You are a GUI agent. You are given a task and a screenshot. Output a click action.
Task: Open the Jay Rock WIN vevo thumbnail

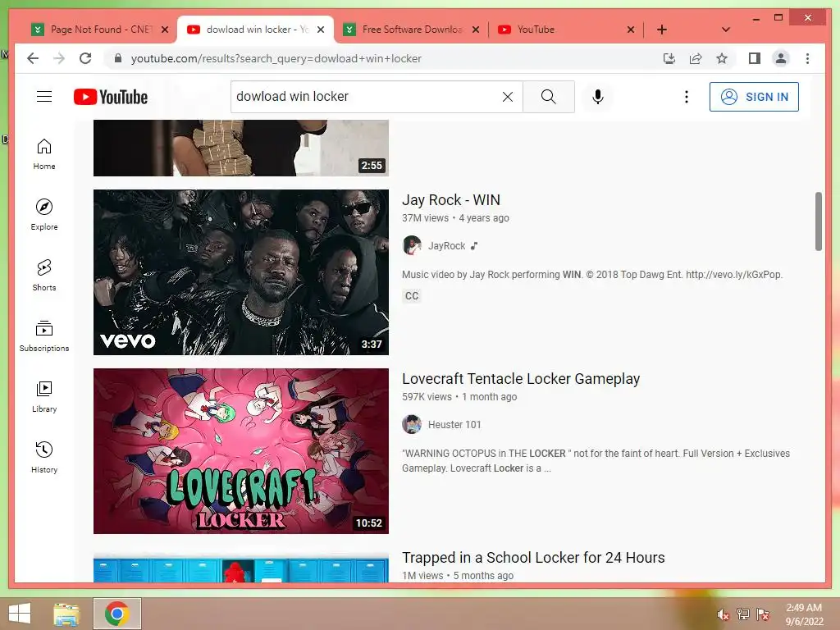[x=241, y=272]
